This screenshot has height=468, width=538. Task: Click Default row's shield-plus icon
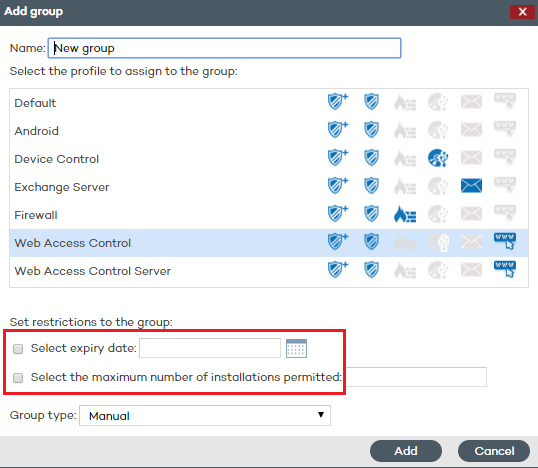[x=338, y=102]
